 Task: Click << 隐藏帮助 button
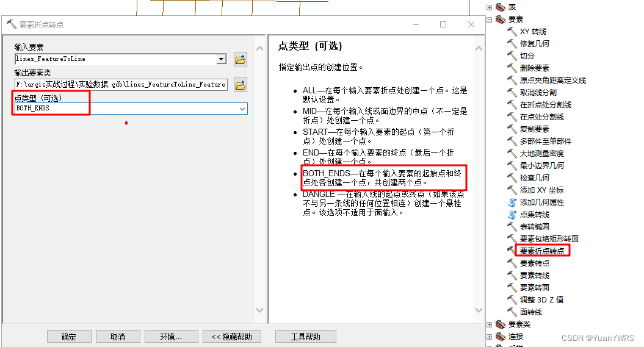point(231,337)
